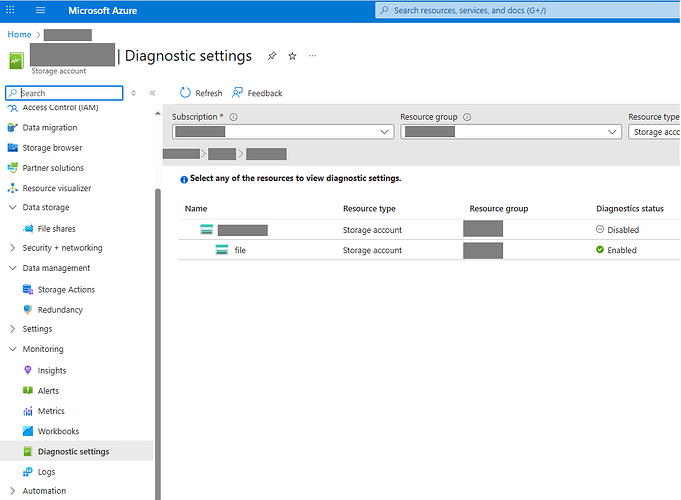This screenshot has width=681, height=500.
Task: Click the Refresh toolbar button
Action: pos(201,93)
